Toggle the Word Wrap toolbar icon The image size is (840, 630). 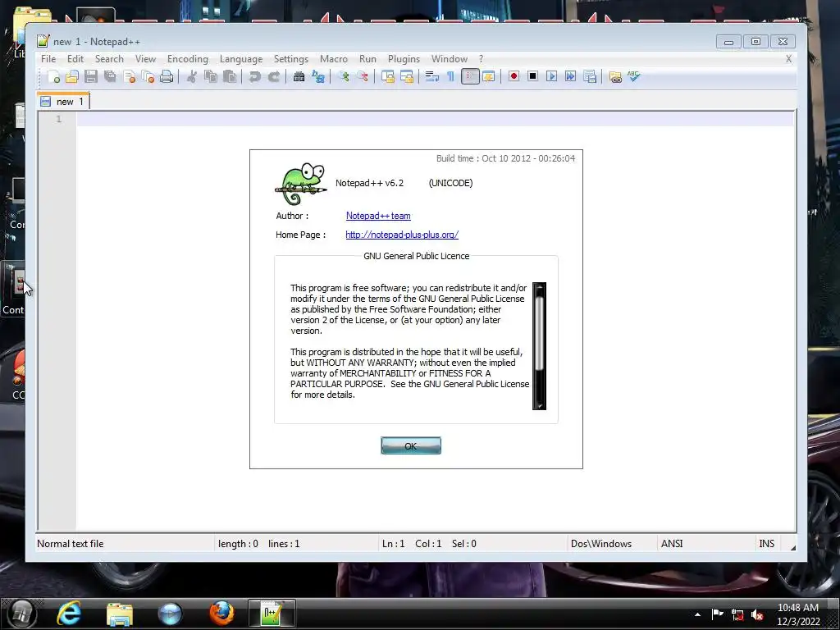(x=431, y=76)
